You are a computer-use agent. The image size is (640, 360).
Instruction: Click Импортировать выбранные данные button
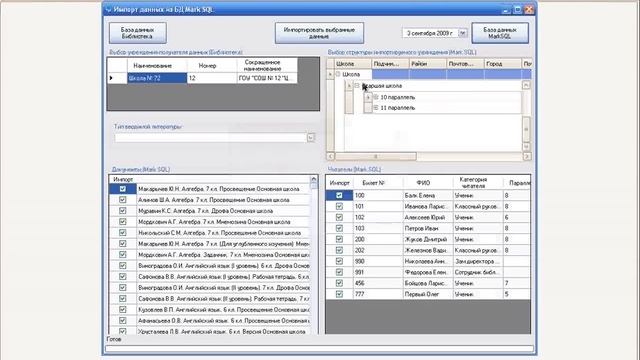click(x=319, y=33)
